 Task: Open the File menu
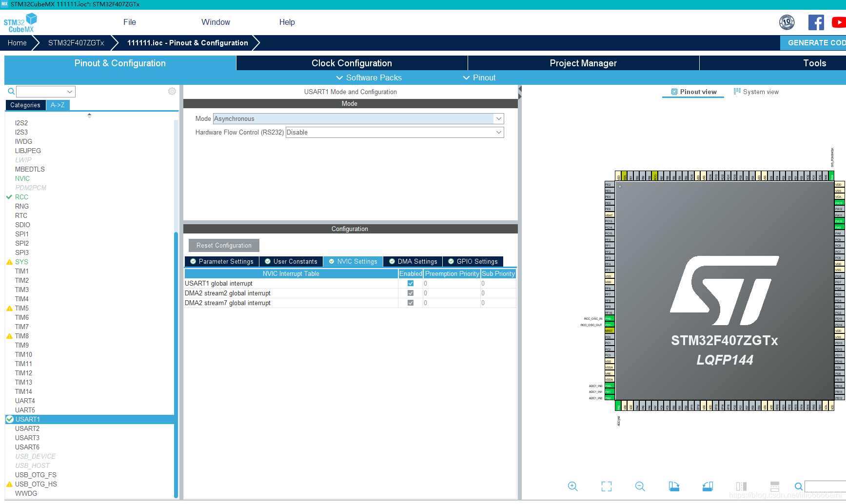tap(130, 22)
